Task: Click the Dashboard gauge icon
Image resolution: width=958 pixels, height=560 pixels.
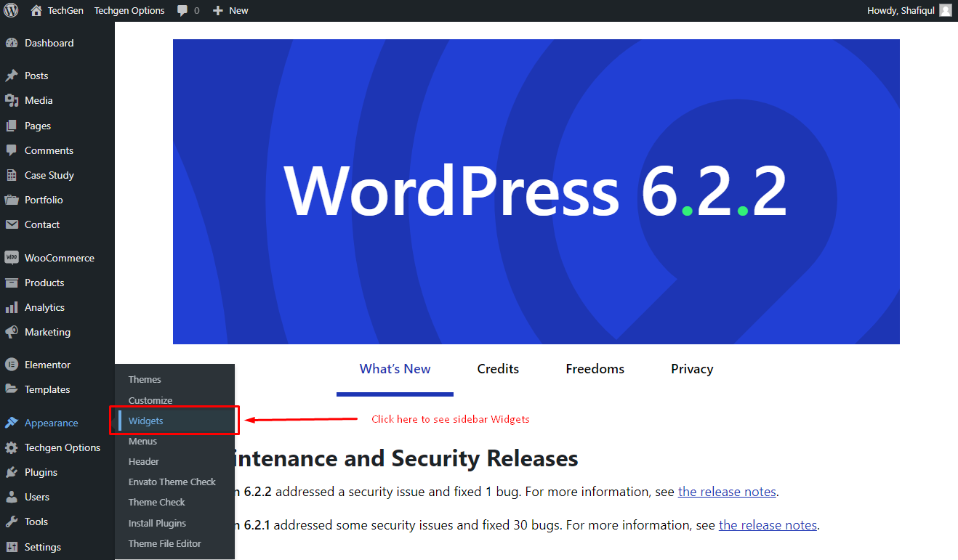Action: coord(11,43)
